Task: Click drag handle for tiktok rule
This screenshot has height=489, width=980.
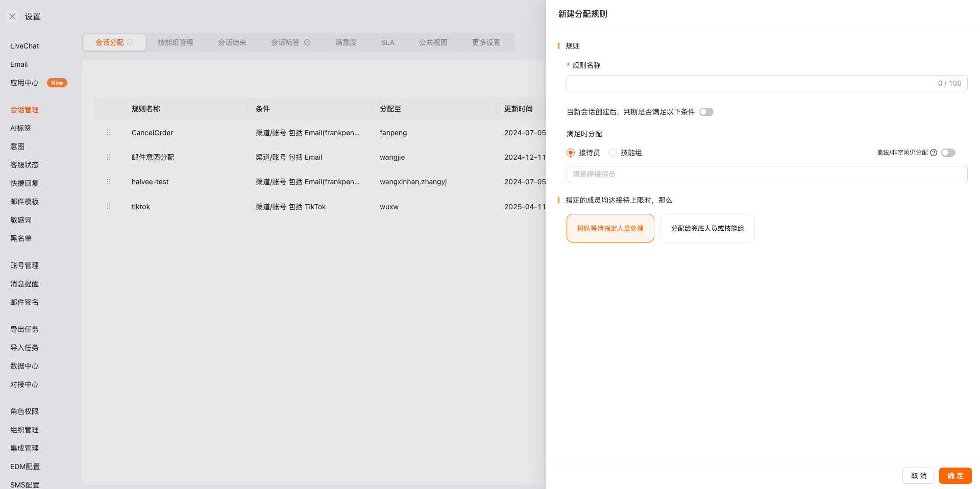Action: [x=109, y=207]
